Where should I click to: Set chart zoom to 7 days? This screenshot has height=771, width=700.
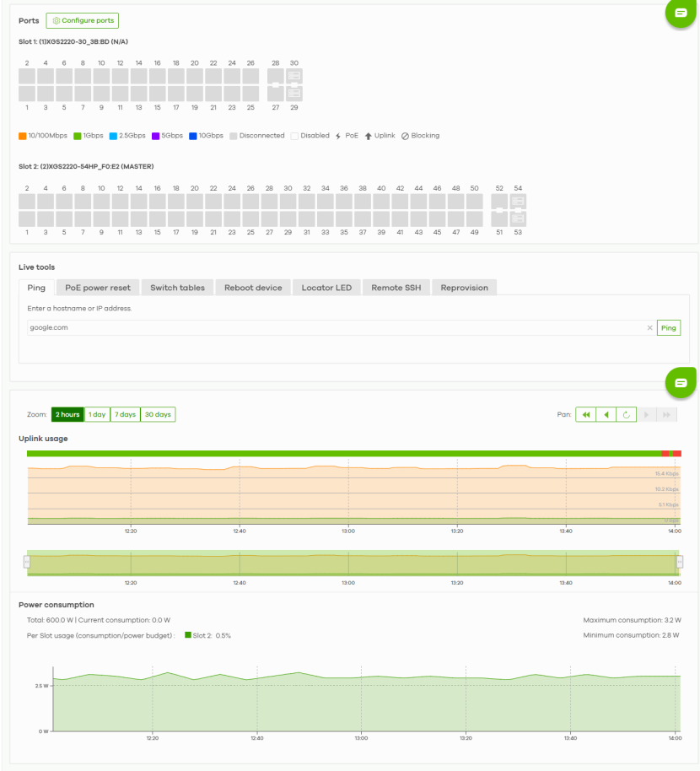(125, 415)
